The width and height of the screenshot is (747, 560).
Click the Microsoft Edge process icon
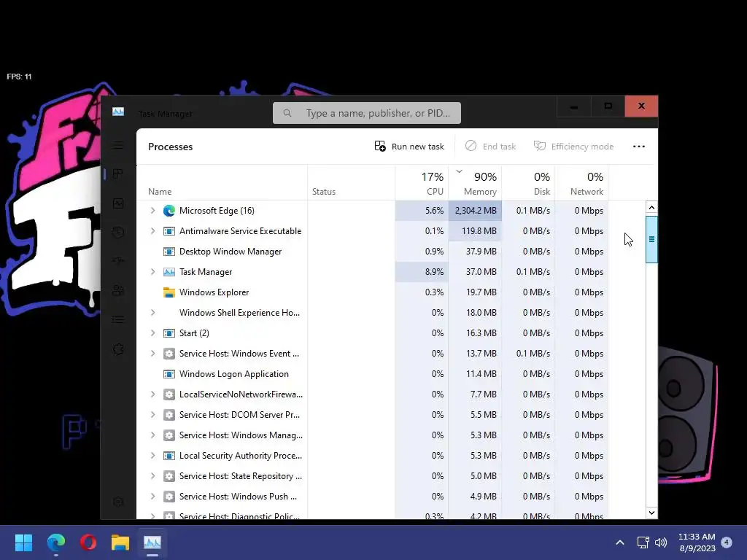(169, 211)
